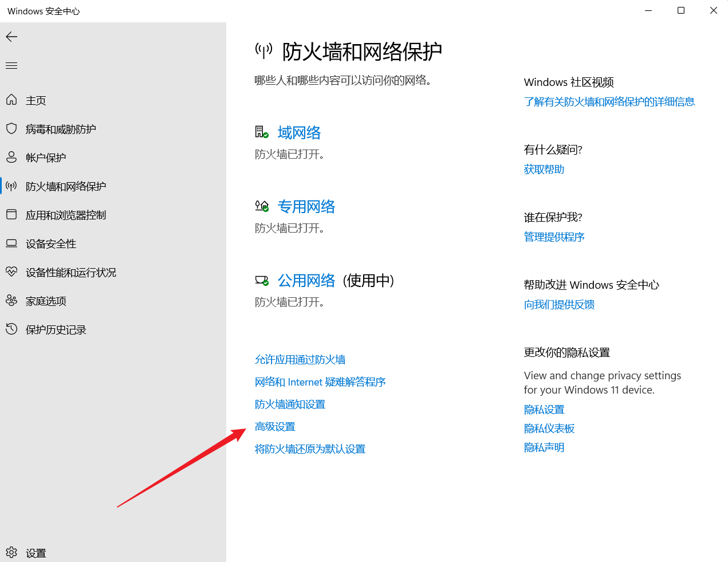This screenshot has width=728, height=562.
Task: Click the text 哪些人和哪些内容可以访问你的网络。
Action: coord(343,80)
